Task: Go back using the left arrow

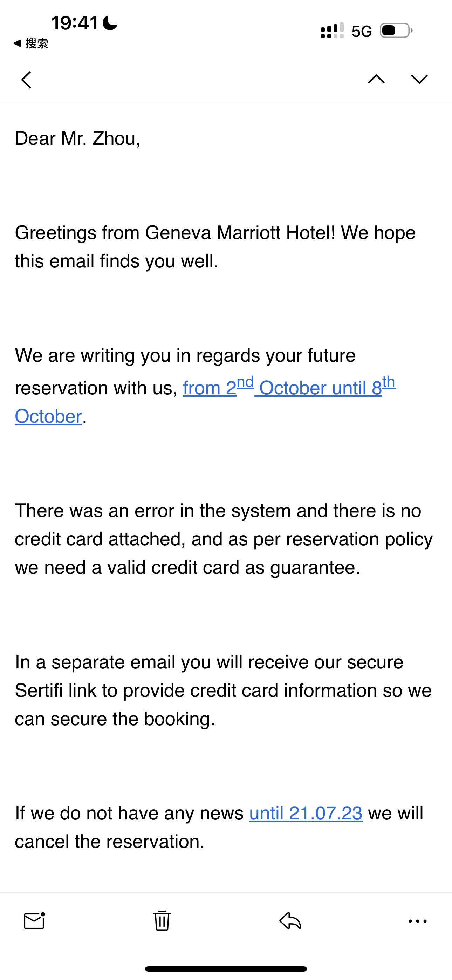Action: (26, 80)
